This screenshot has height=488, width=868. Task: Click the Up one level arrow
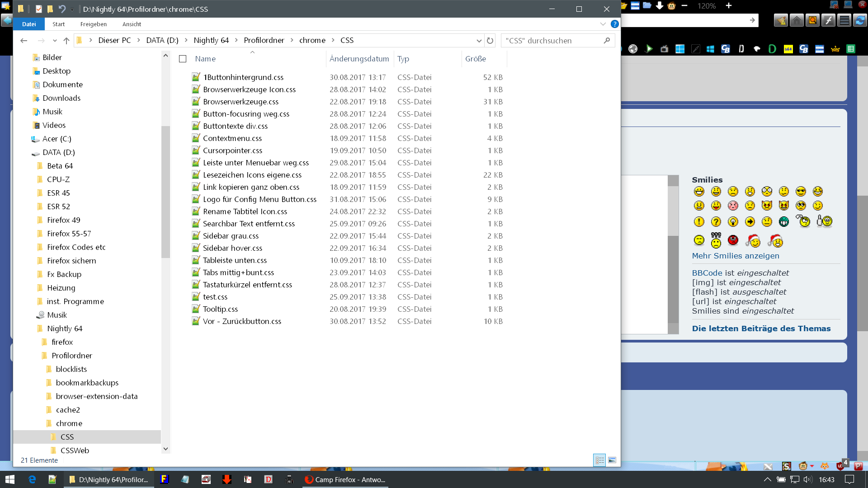coord(66,41)
